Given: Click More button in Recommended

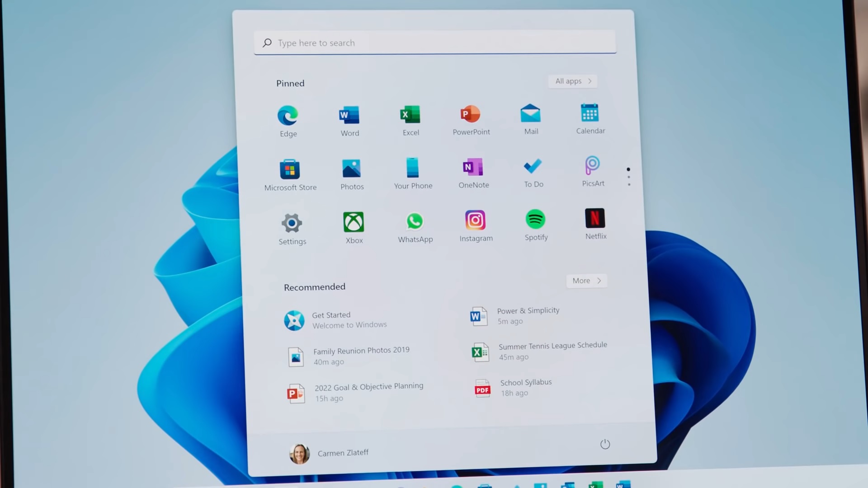Looking at the screenshot, I should [586, 281].
